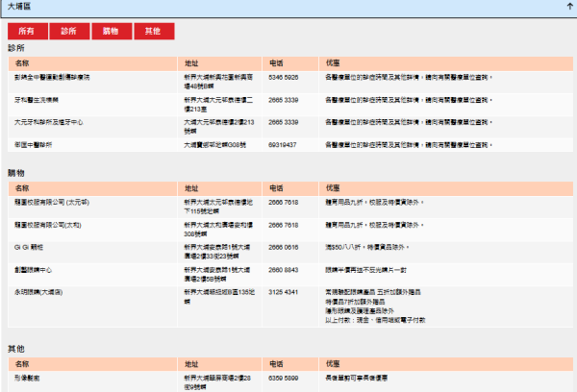Select the payment methods line starting 以上付款

pos(375,320)
